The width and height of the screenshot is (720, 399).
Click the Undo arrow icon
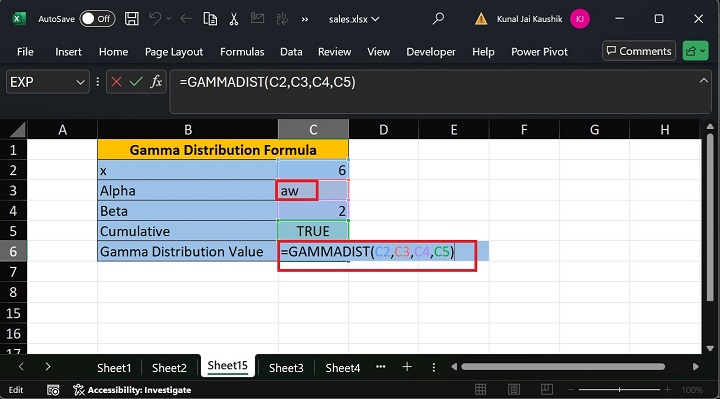pyautogui.click(x=155, y=19)
